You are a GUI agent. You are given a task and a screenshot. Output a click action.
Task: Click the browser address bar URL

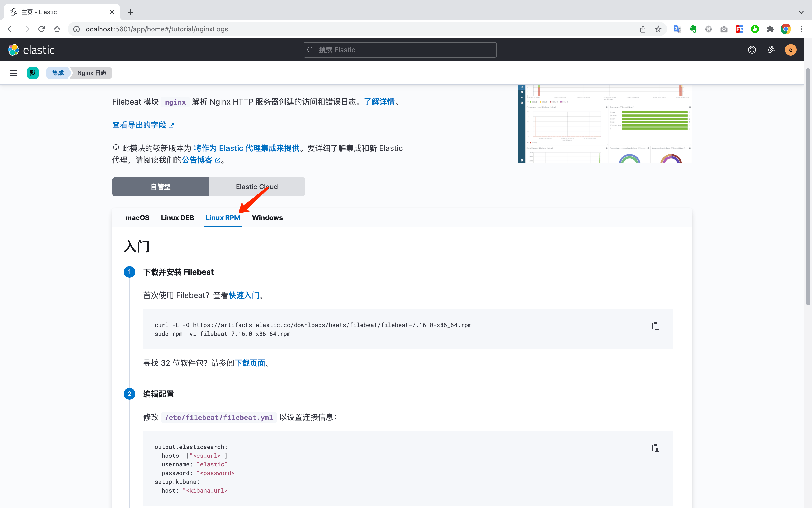pyautogui.click(x=156, y=29)
